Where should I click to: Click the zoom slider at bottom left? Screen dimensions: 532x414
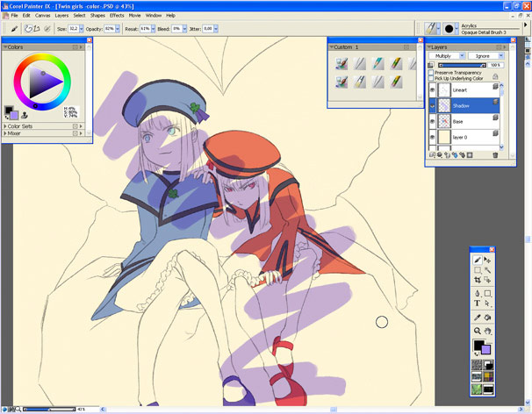49,410
